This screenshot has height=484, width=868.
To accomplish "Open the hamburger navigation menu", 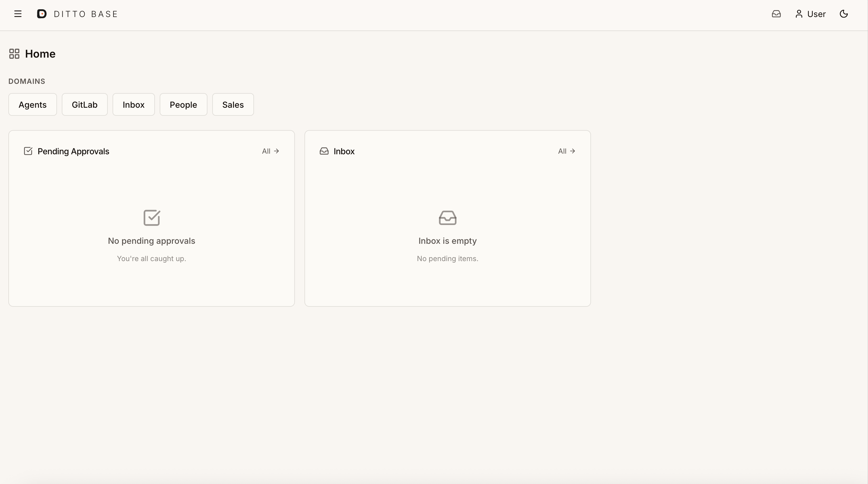I will tap(18, 14).
